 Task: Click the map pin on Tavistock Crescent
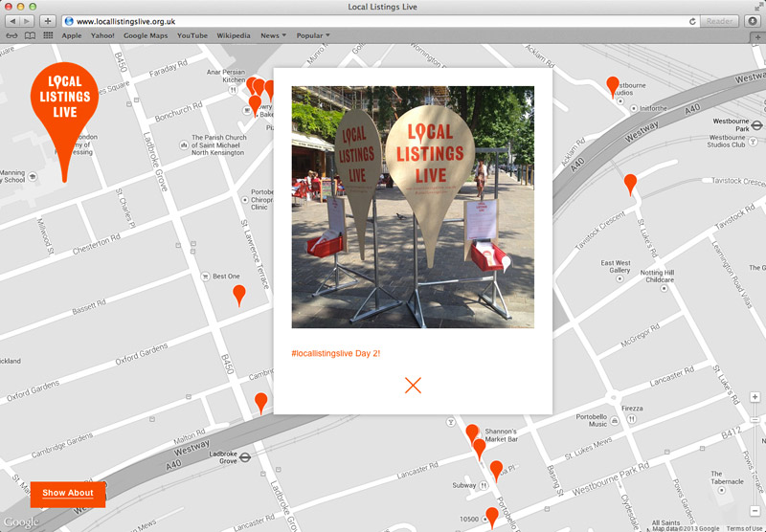pyautogui.click(x=630, y=185)
